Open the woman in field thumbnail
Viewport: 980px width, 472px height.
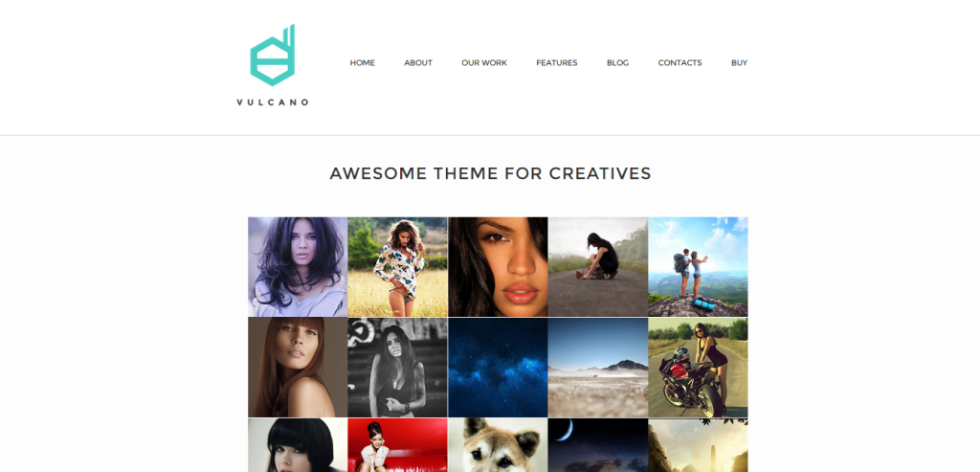397,267
